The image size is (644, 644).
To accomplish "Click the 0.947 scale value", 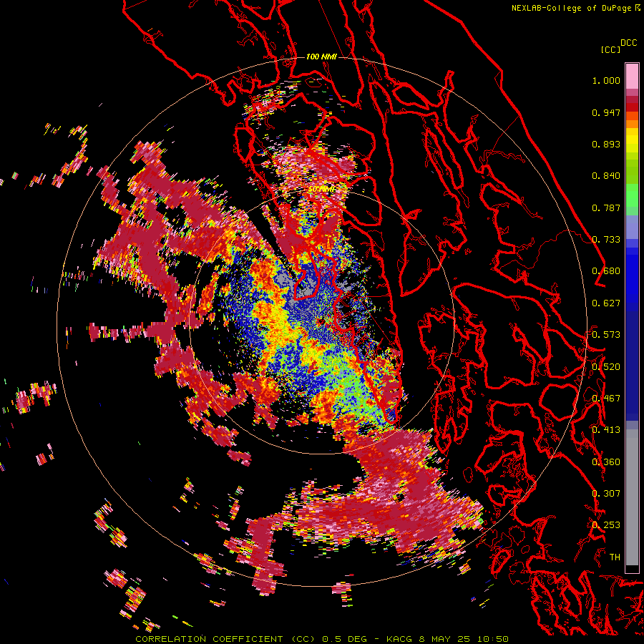I will pyautogui.click(x=606, y=112).
